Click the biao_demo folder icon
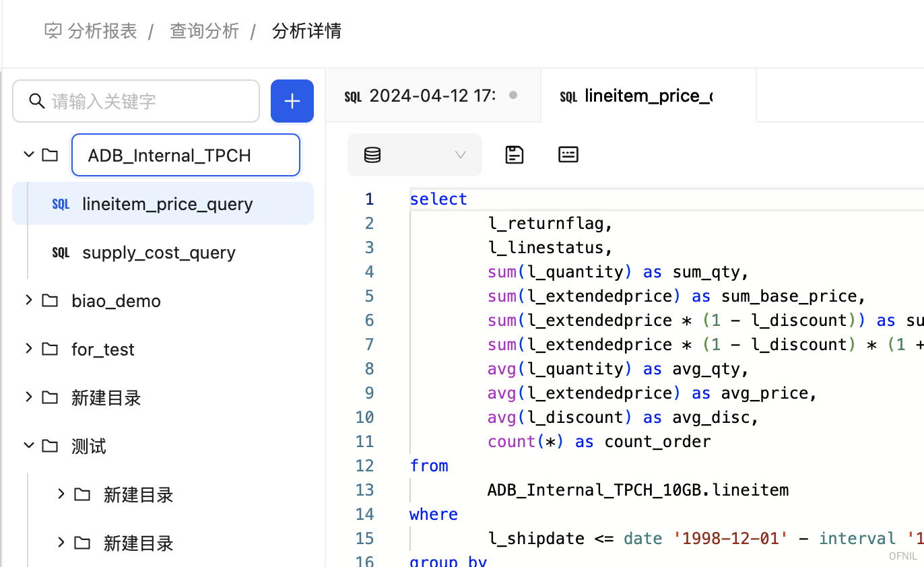Image resolution: width=924 pixels, height=567 pixels. pos(50,300)
